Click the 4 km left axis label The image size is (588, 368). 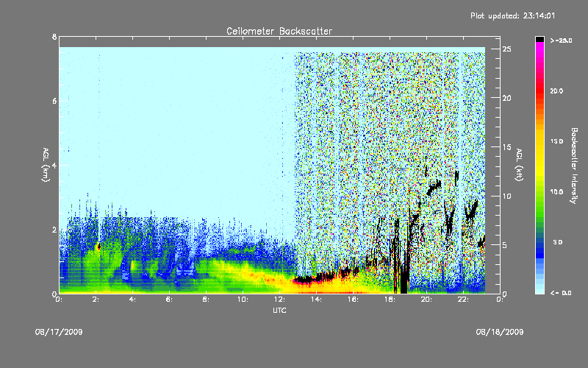tap(54, 165)
